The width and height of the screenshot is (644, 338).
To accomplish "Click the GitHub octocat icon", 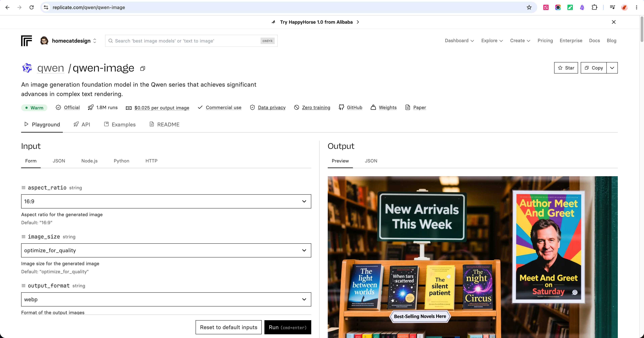I will click(341, 107).
